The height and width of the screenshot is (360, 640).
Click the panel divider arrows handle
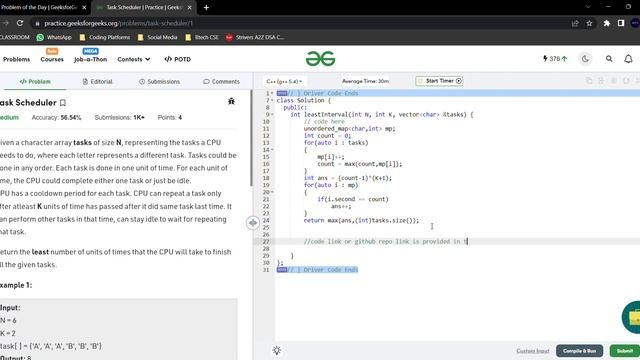click(253, 223)
